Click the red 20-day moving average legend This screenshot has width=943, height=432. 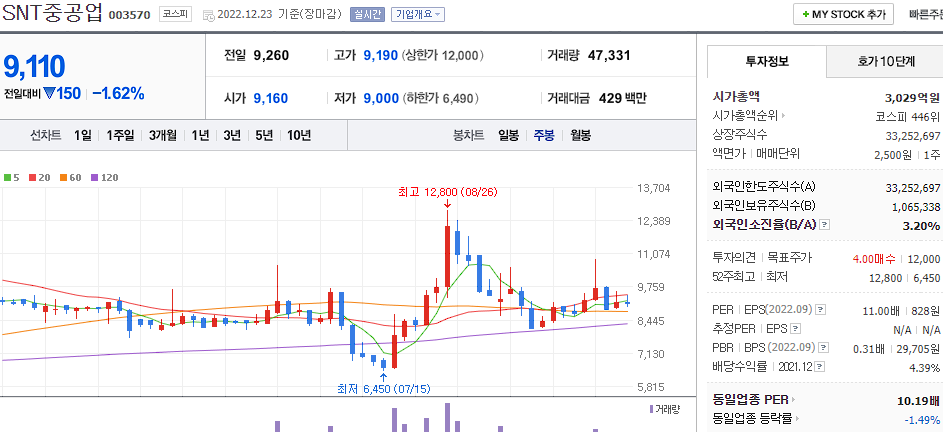[38, 177]
